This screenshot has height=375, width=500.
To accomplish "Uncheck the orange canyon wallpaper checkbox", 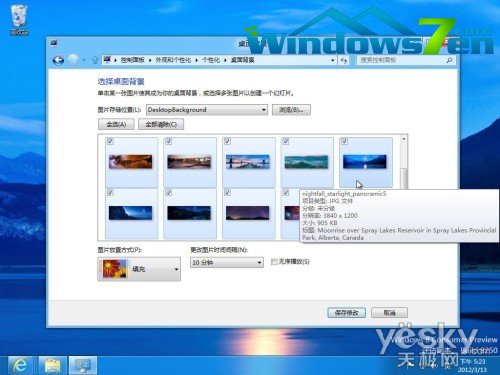I will click(110, 141).
